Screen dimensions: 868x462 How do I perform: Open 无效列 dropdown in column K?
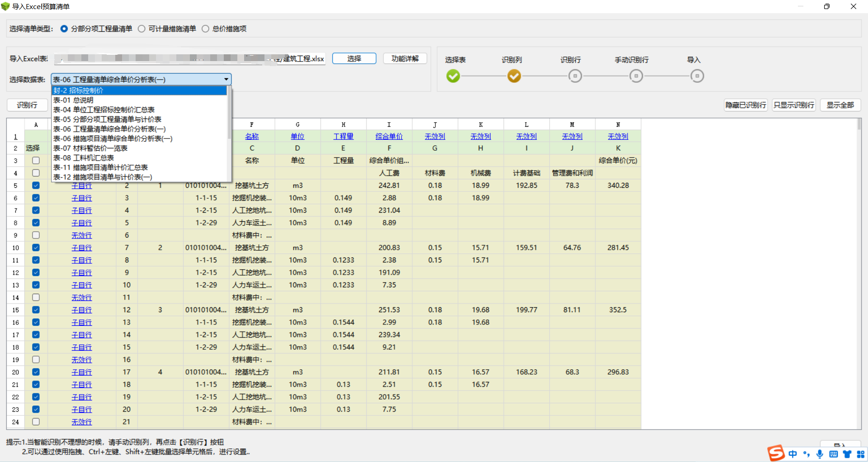[x=481, y=136]
